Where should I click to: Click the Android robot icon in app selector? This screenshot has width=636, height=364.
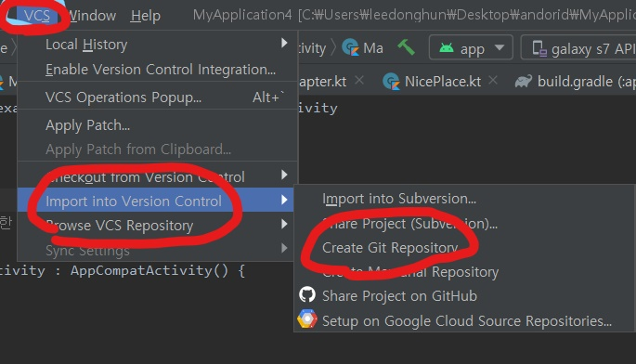(447, 48)
